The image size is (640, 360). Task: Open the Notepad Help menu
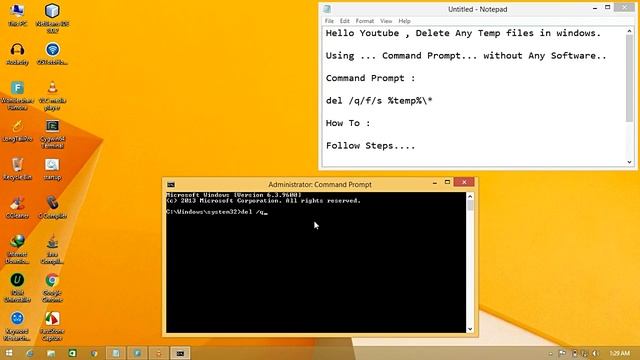(x=404, y=21)
